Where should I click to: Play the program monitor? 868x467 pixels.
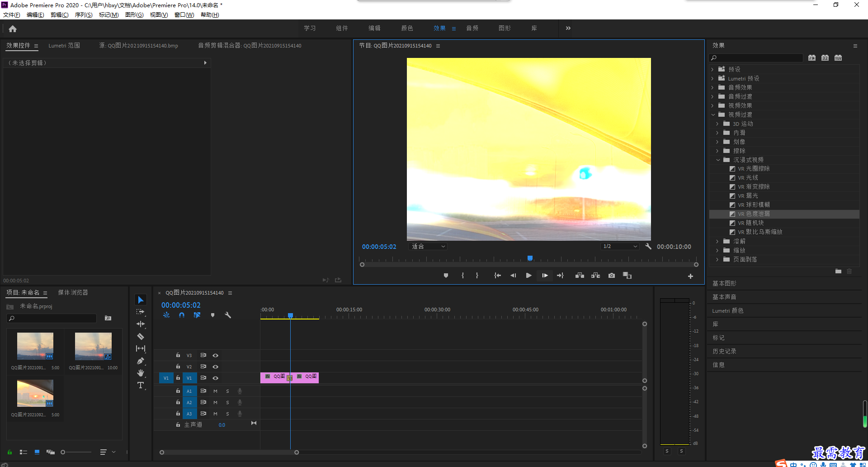pos(528,276)
